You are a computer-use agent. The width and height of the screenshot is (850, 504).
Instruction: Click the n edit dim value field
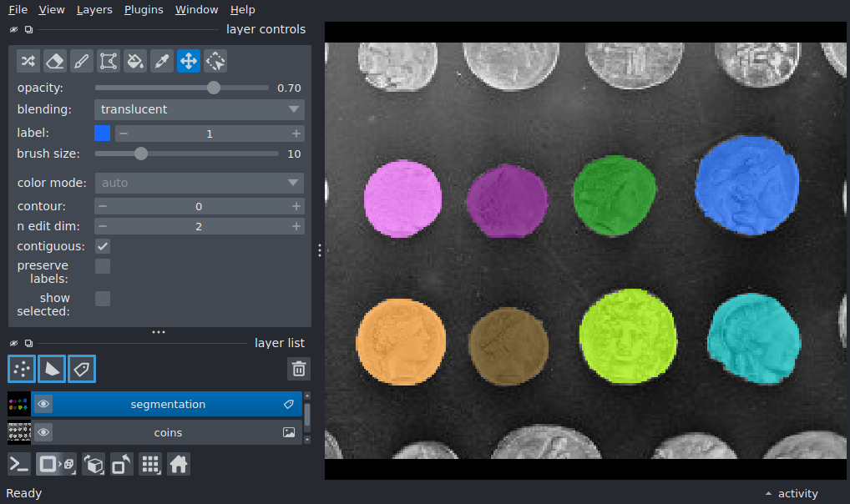pyautogui.click(x=199, y=226)
